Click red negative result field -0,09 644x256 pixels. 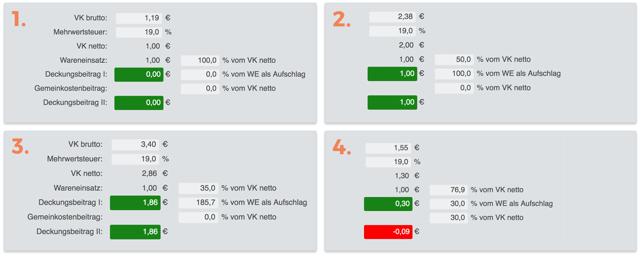[x=388, y=232]
